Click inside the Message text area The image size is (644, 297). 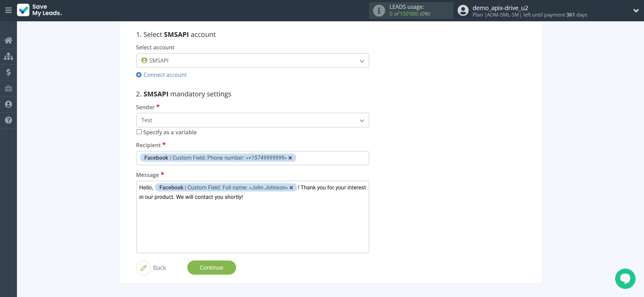point(252,227)
